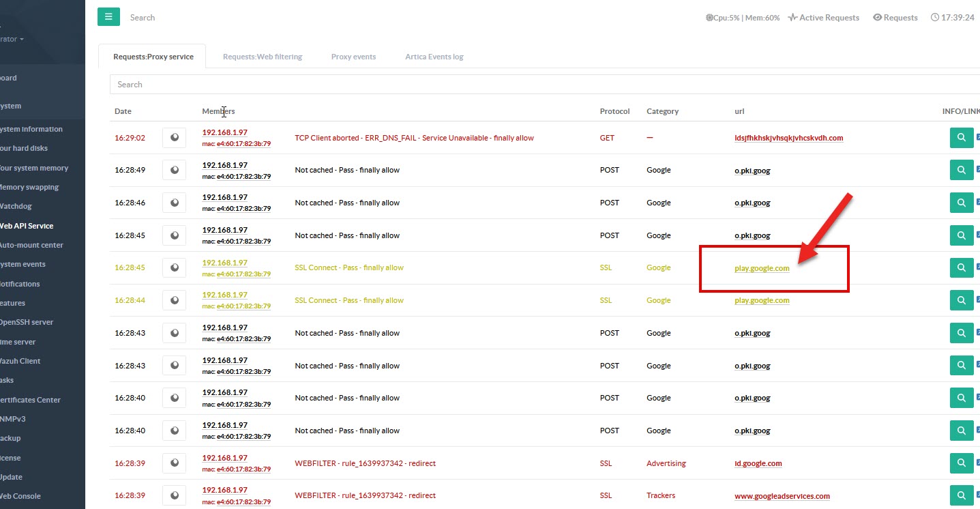Open Web API Service in sidebar
Screen dimensions: 980x509
[x=27, y=226]
